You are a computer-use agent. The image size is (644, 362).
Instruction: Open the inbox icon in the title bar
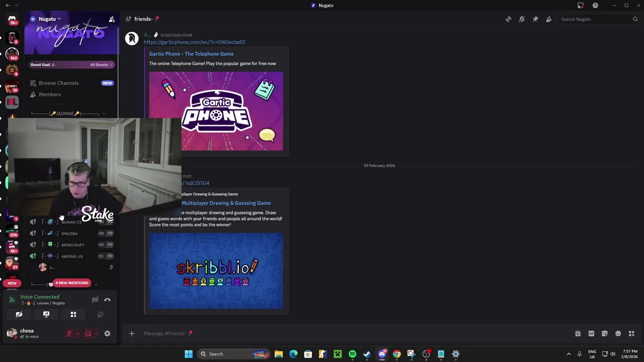point(581,6)
